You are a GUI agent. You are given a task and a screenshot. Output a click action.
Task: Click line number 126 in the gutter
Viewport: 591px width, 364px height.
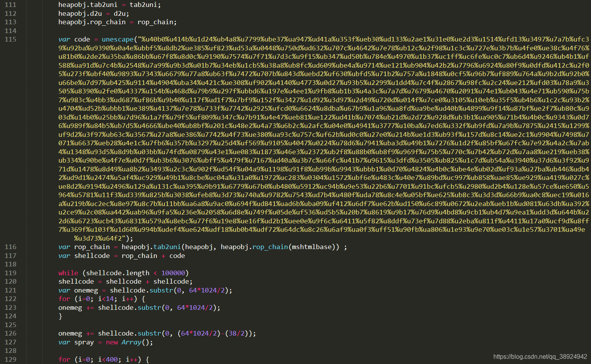(10, 333)
